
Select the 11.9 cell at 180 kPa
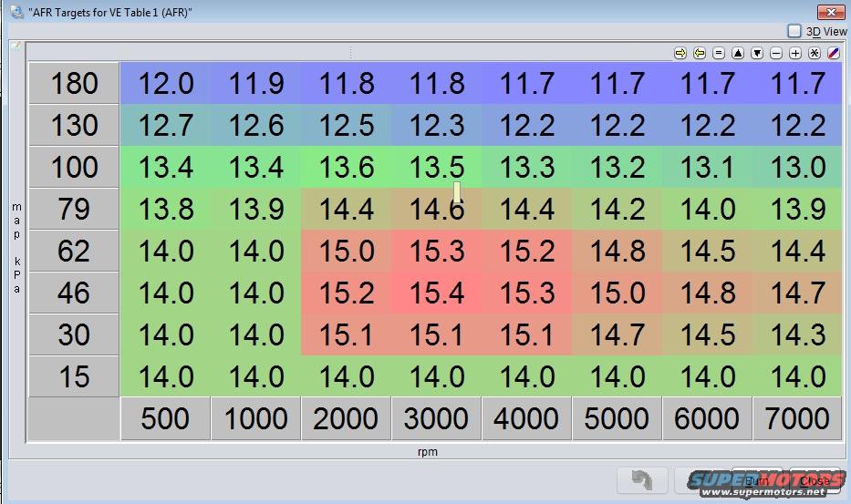[255, 83]
